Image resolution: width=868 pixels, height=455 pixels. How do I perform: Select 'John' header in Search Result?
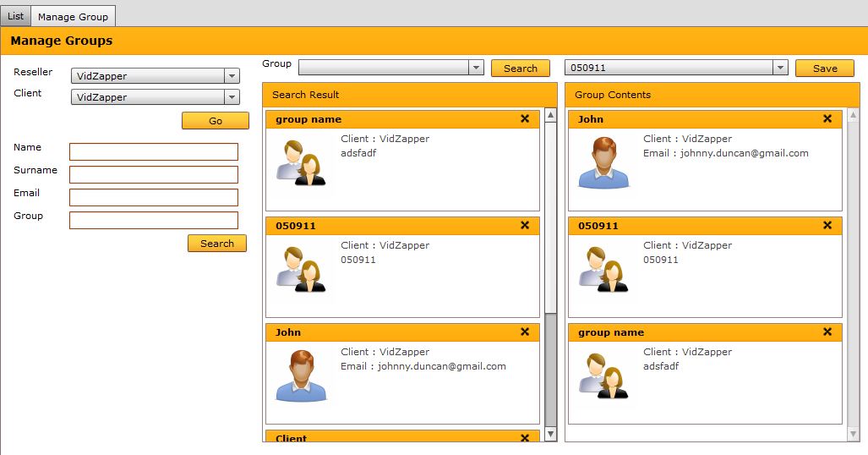(402, 332)
